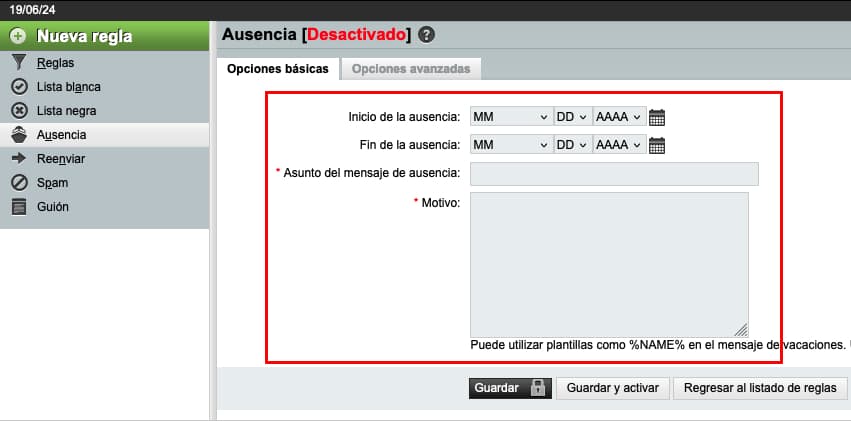Click the green plus icon beside Nueva regla
Viewport: 851px width, 423px height.
[18, 37]
